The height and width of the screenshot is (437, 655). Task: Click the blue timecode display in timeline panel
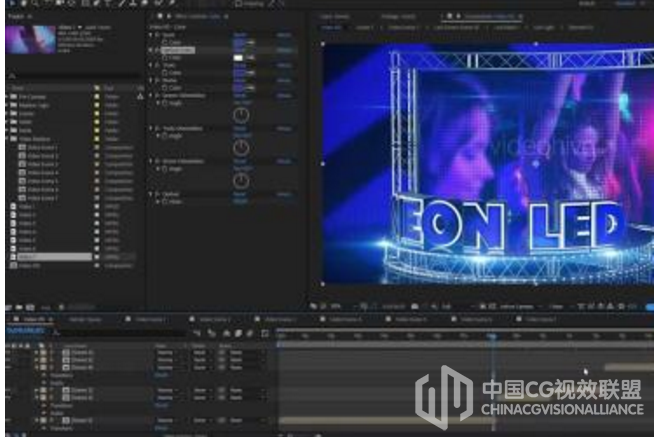pos(25,330)
